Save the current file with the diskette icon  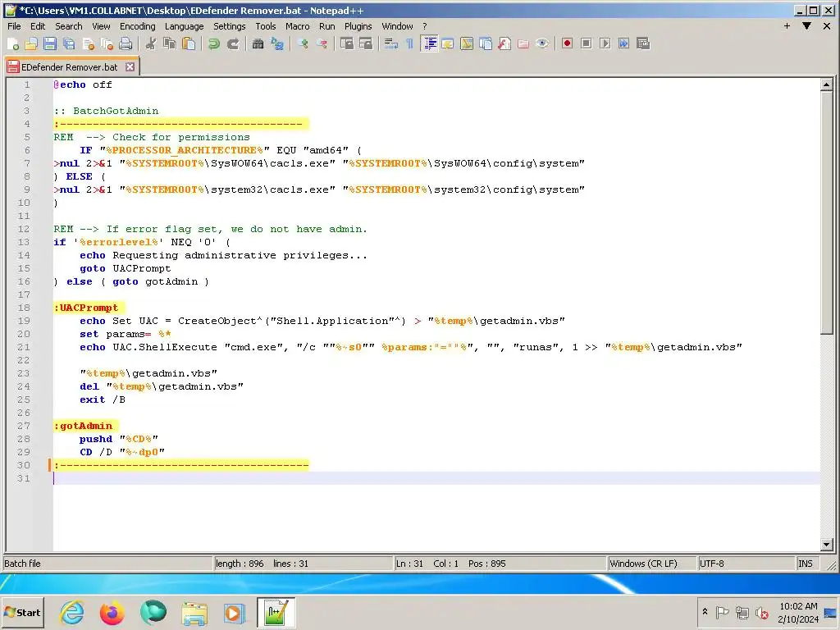[50, 44]
